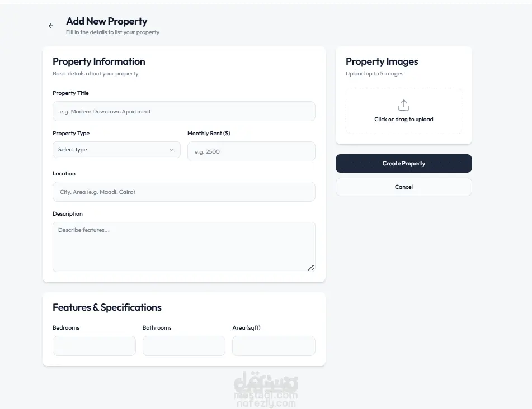This screenshot has width=532, height=409.
Task: Click the upload arrow icon
Action: [x=404, y=105]
